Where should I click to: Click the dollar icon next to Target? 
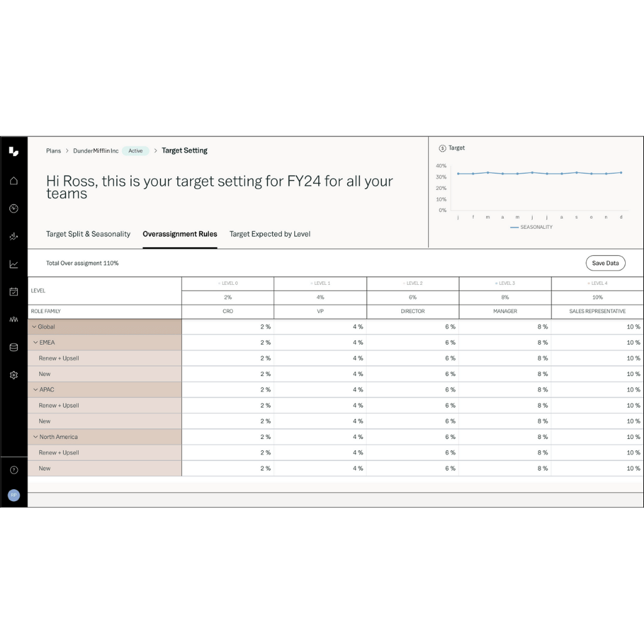tap(443, 148)
